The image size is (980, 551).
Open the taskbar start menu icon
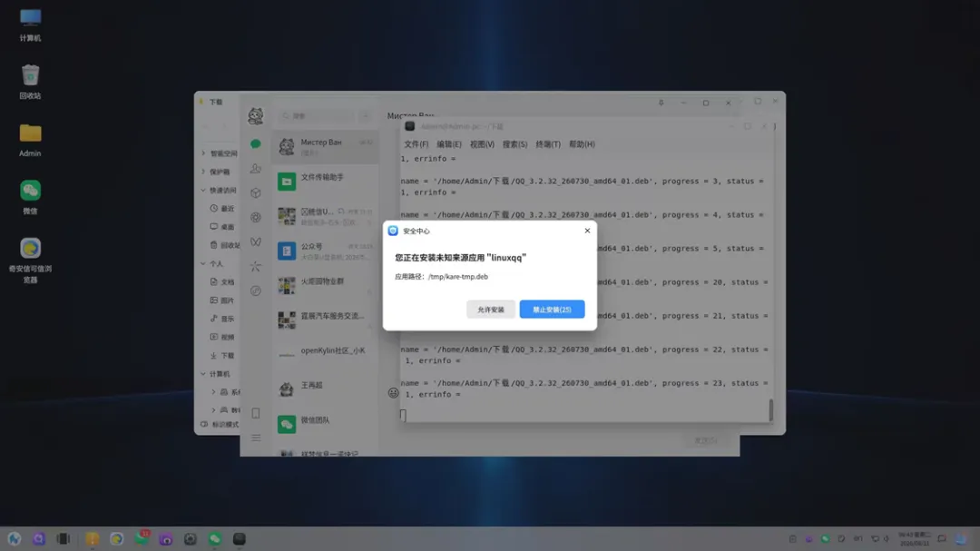[x=15, y=539]
